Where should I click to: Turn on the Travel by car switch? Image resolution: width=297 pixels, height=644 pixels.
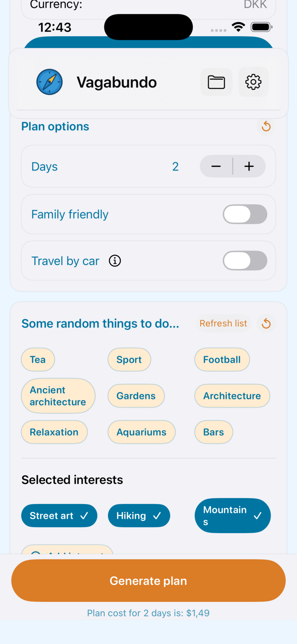click(245, 261)
